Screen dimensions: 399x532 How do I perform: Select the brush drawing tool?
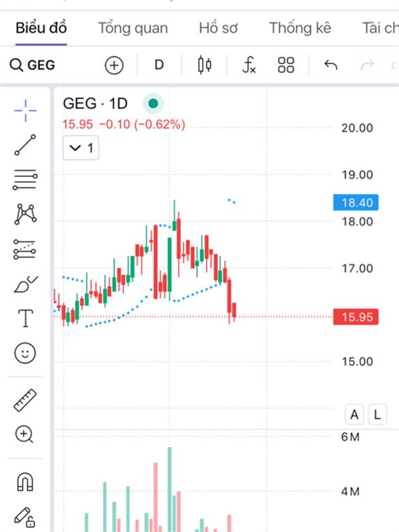coord(26,284)
